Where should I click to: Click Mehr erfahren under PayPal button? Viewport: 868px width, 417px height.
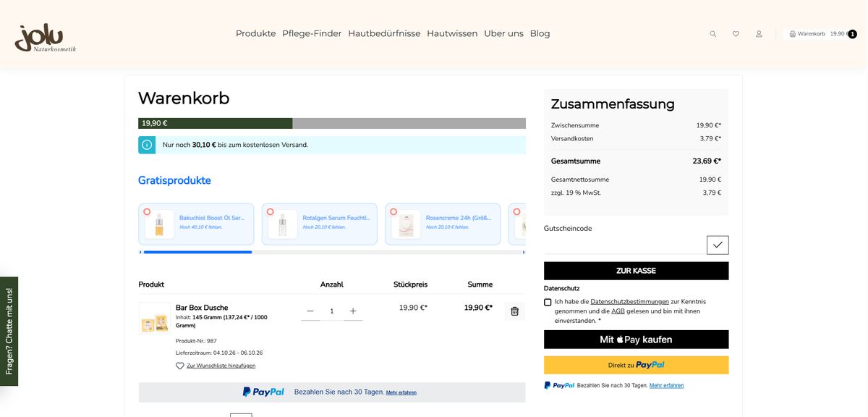pyautogui.click(x=666, y=386)
